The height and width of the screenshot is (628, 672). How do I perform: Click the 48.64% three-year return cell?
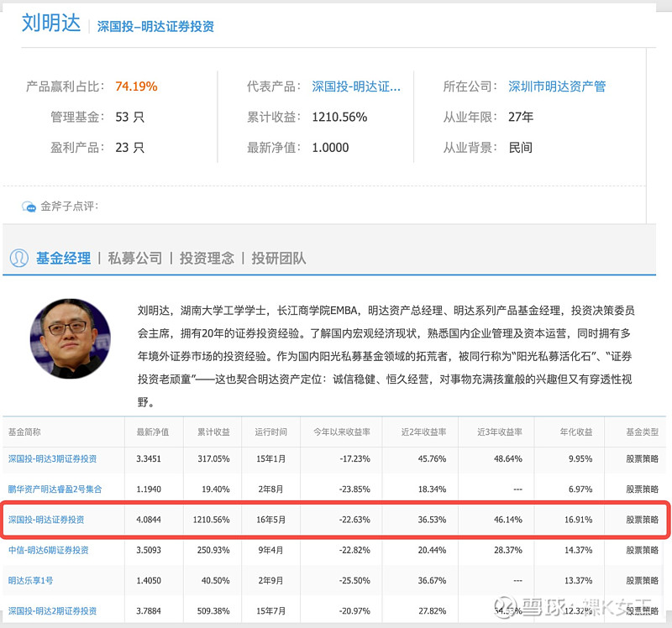point(508,458)
